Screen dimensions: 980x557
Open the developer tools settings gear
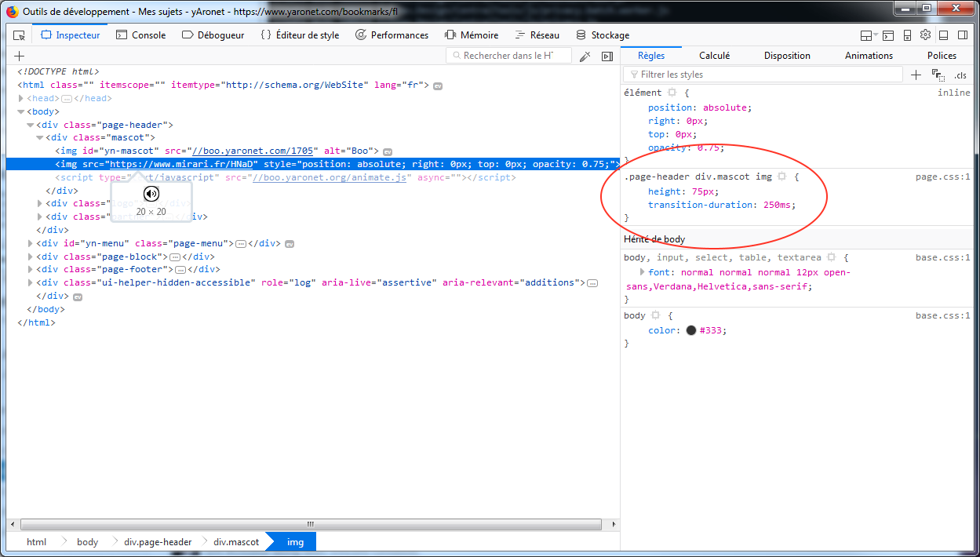coord(925,35)
